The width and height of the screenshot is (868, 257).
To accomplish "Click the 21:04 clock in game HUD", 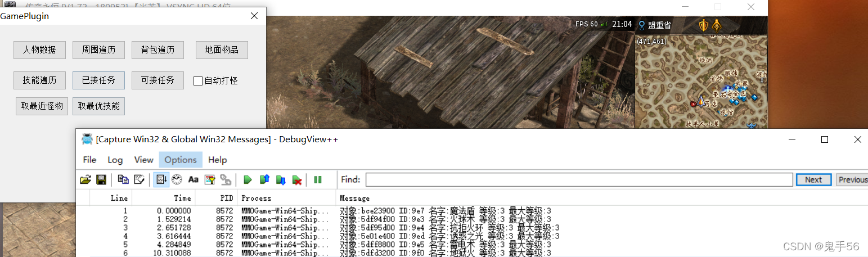I will pyautogui.click(x=622, y=24).
